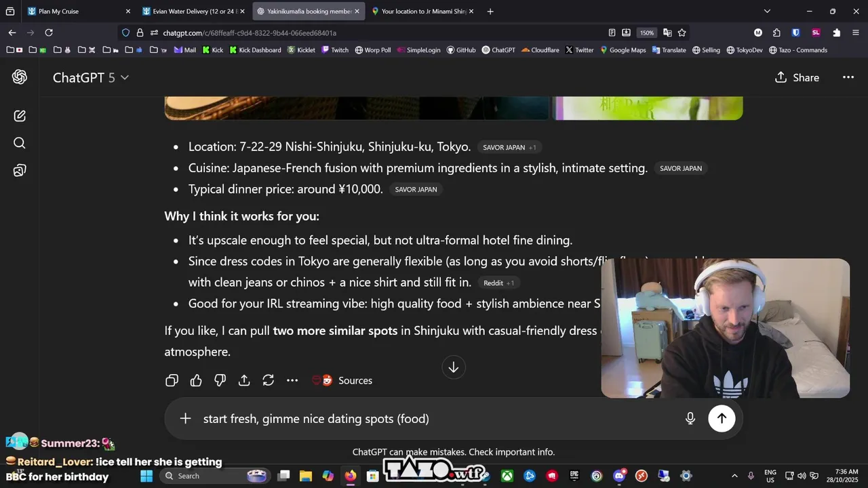Open search chats in the ChatGPT sidebar
Image resolution: width=868 pixels, height=488 pixels.
[x=20, y=143]
